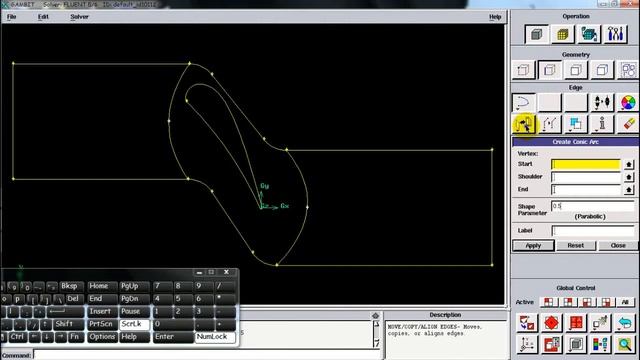Activate All quadrants button
The height and width of the screenshot is (360, 640).
click(625, 302)
